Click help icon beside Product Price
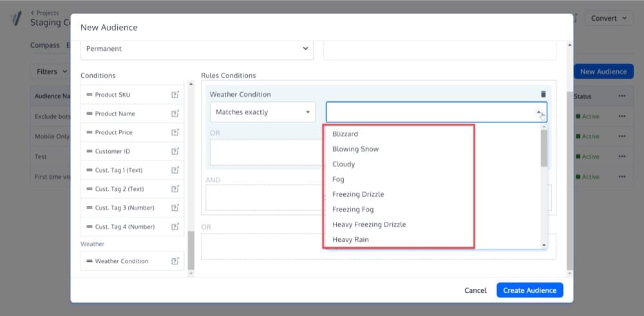The width and height of the screenshot is (644, 316). click(175, 132)
